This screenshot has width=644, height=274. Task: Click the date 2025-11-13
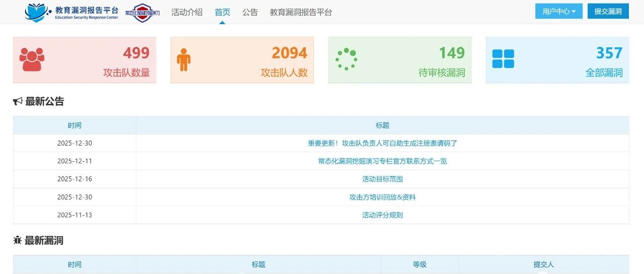pos(74,215)
